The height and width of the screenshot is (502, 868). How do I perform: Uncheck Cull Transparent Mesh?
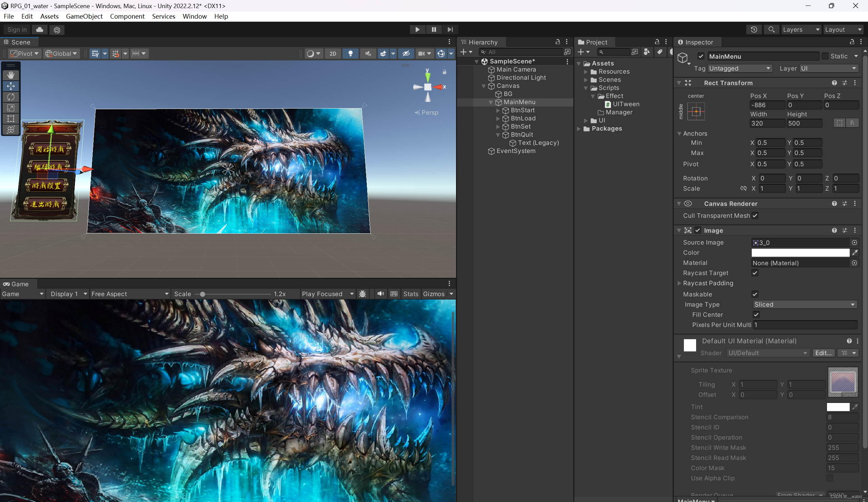pyautogui.click(x=755, y=215)
